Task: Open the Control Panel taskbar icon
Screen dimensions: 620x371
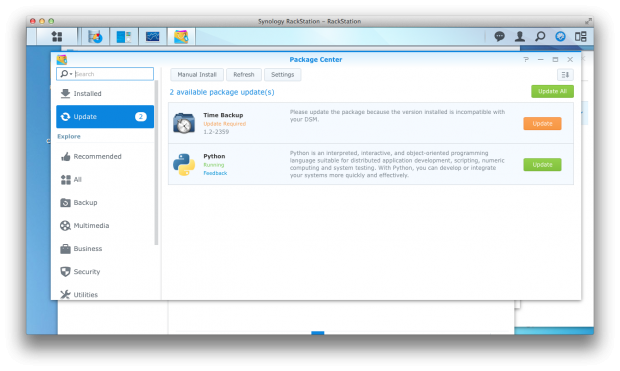Action: click(124, 37)
